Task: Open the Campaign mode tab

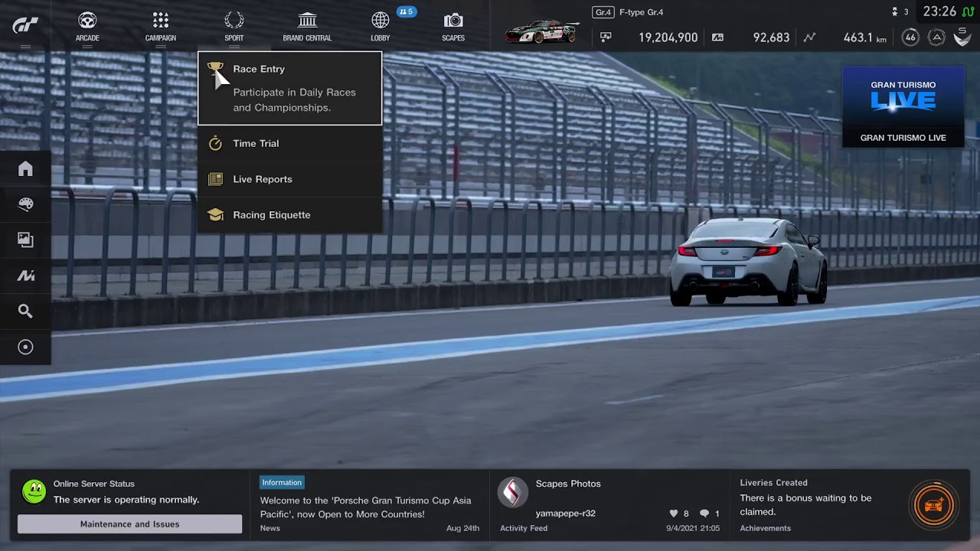Action: coord(160,27)
